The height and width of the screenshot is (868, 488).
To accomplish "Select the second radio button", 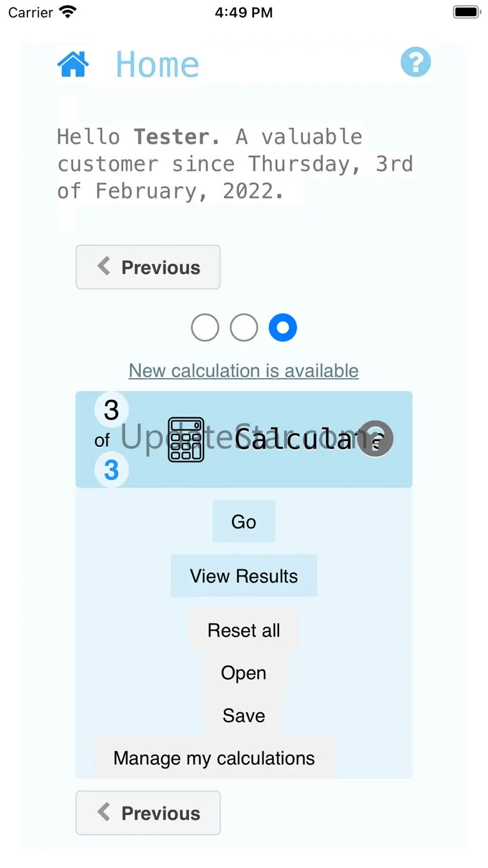I will tap(244, 328).
